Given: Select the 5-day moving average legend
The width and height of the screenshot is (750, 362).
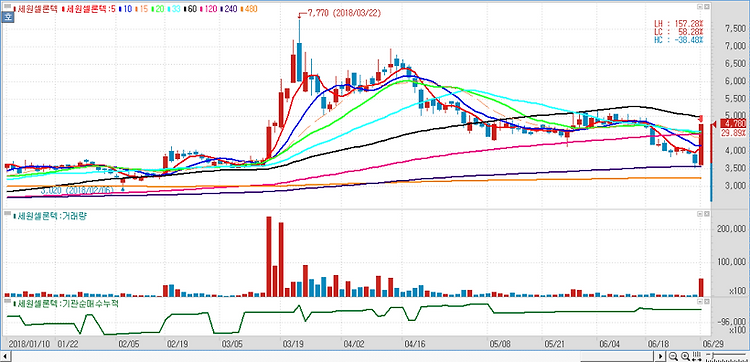Looking at the screenshot, I should (89, 9).
